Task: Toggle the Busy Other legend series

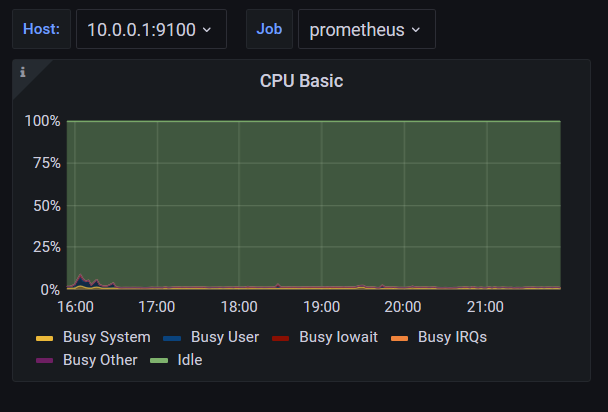Action: pos(100,360)
